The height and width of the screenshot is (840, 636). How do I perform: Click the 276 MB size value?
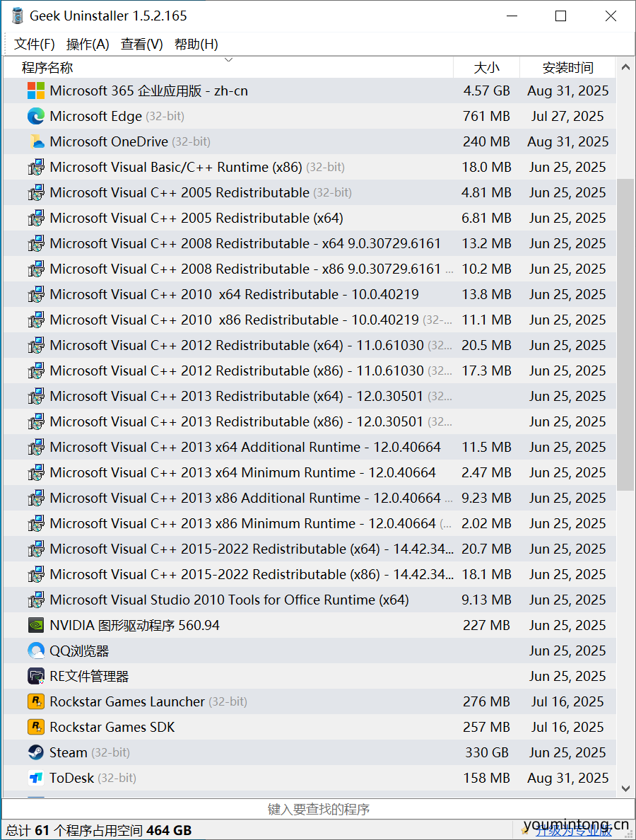click(487, 701)
